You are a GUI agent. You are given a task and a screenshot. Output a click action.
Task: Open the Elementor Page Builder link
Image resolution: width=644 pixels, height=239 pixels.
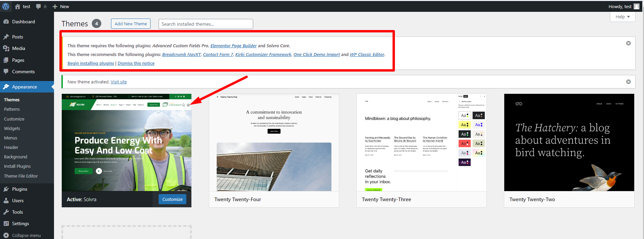click(233, 46)
